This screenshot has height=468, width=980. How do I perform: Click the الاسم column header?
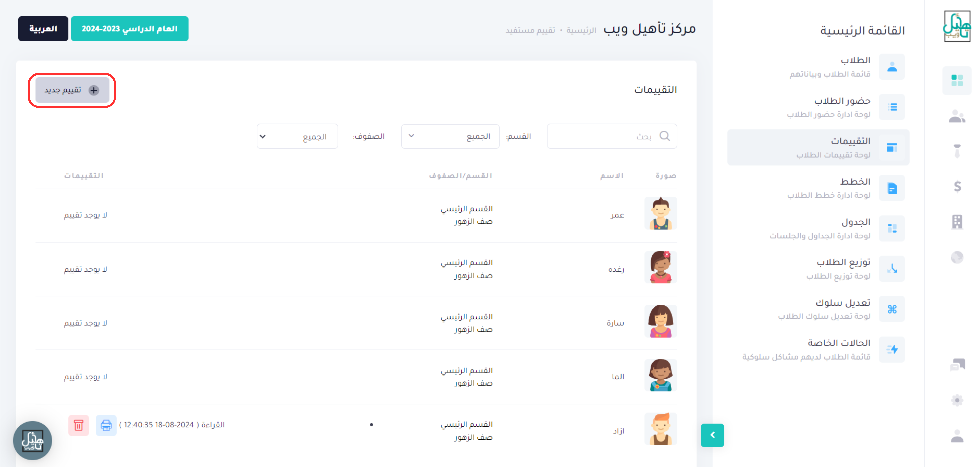[x=612, y=176]
